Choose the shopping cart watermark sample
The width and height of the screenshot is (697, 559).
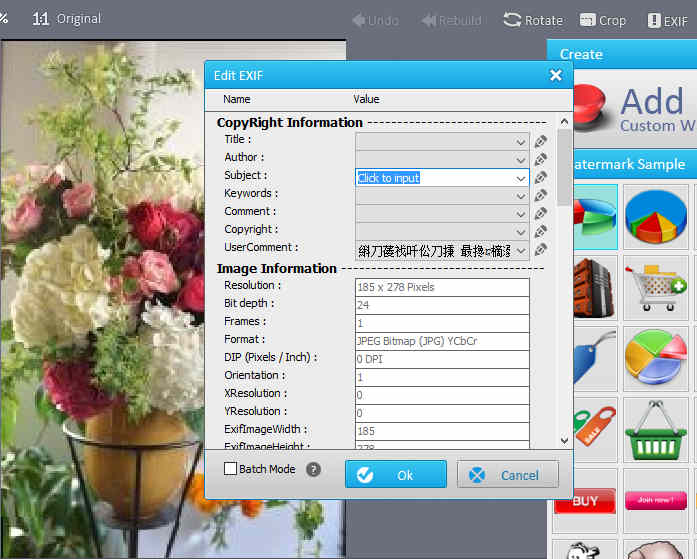click(x=656, y=288)
